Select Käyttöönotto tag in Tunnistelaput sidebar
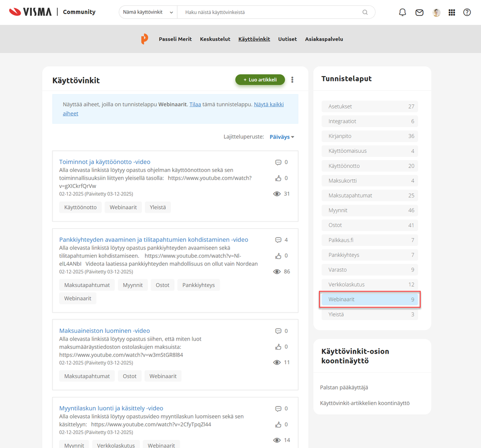The image size is (481, 448). point(370,166)
